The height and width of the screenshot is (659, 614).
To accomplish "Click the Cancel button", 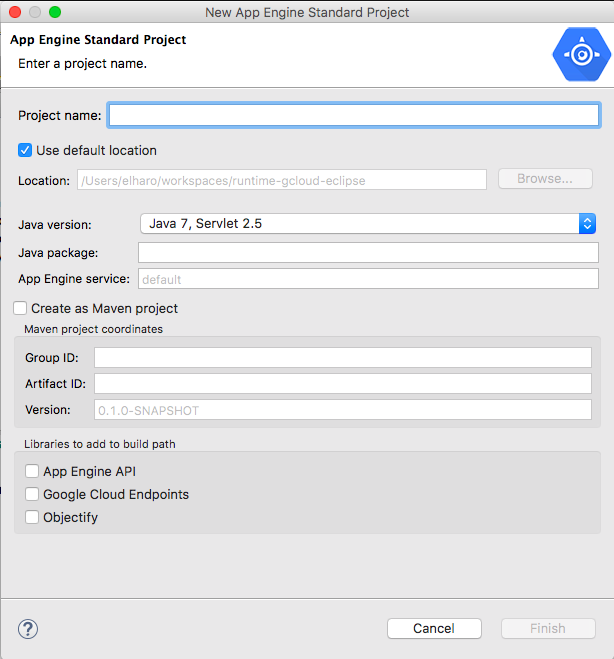I will point(434,628).
